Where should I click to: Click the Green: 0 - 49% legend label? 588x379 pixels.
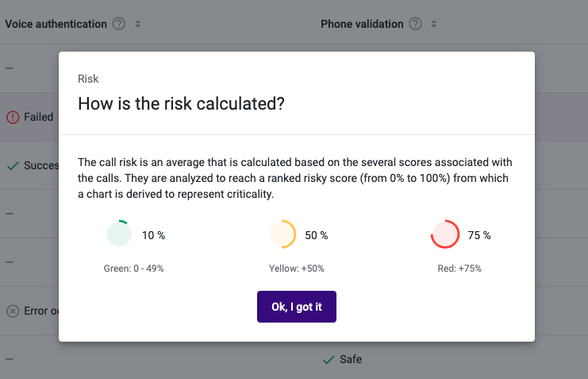coord(134,269)
